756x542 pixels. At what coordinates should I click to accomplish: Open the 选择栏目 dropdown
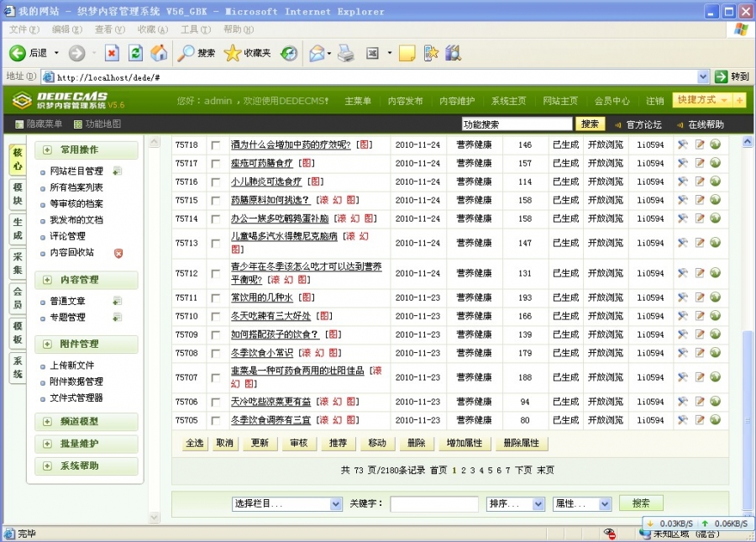[x=287, y=503]
